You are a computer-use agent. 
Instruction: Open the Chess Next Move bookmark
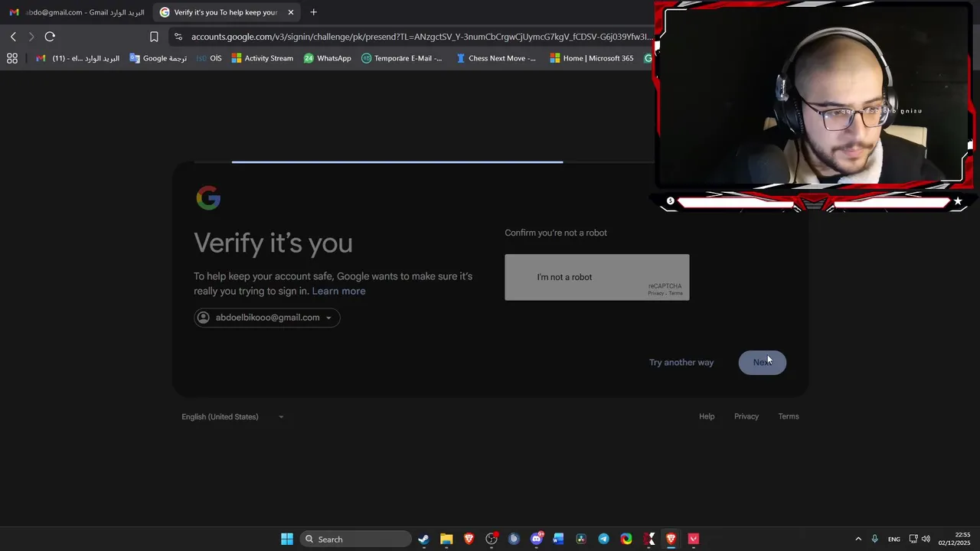coord(495,58)
